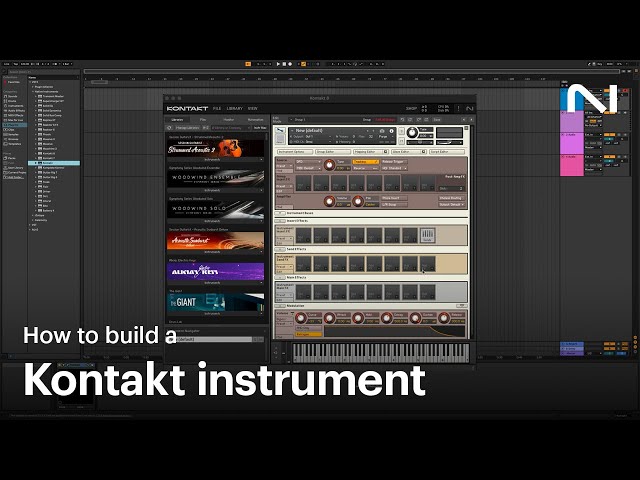Screen dimensions: 640x480
Task: Click the info icon in instrument header
Action: [x=391, y=131]
